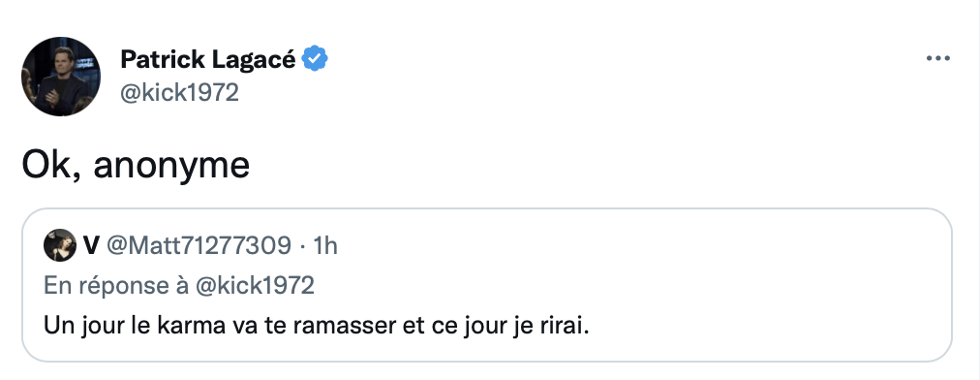Viewport: 980px width, 380px height.
Task: Click the En réponse à label
Action: pyautogui.click(x=116, y=285)
